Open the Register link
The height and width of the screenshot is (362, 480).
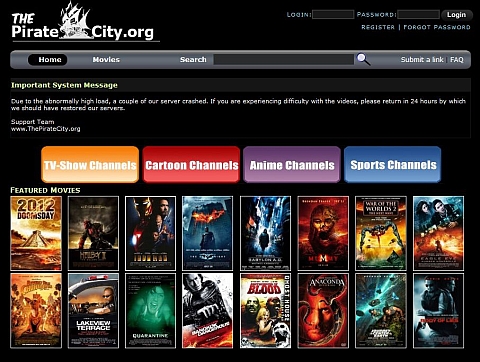pos(378,27)
